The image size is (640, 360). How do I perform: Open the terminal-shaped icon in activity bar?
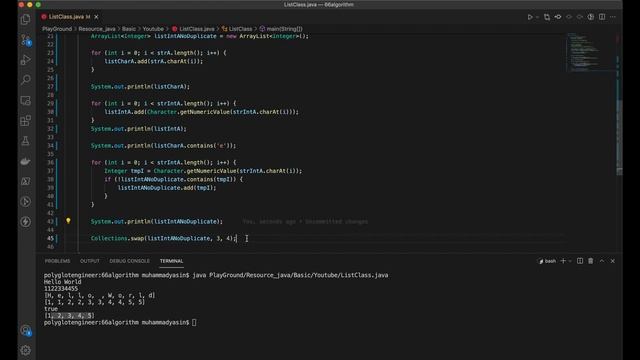coord(26,181)
